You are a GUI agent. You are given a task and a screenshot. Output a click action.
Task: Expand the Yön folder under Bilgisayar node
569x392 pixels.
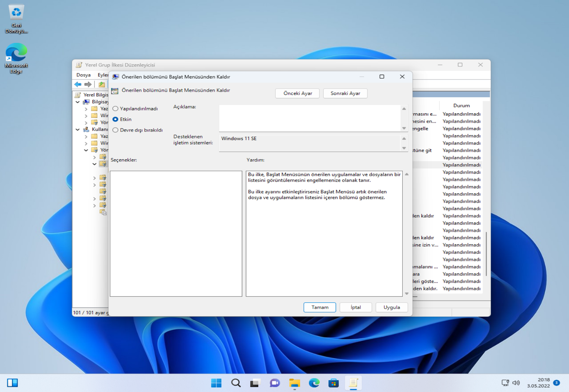pyautogui.click(x=86, y=123)
